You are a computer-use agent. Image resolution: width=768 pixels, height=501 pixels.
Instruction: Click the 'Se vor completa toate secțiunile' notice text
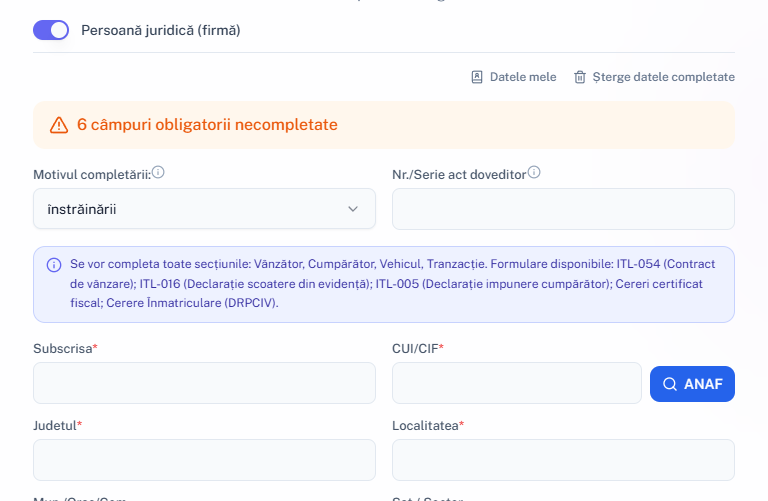[x=392, y=284]
